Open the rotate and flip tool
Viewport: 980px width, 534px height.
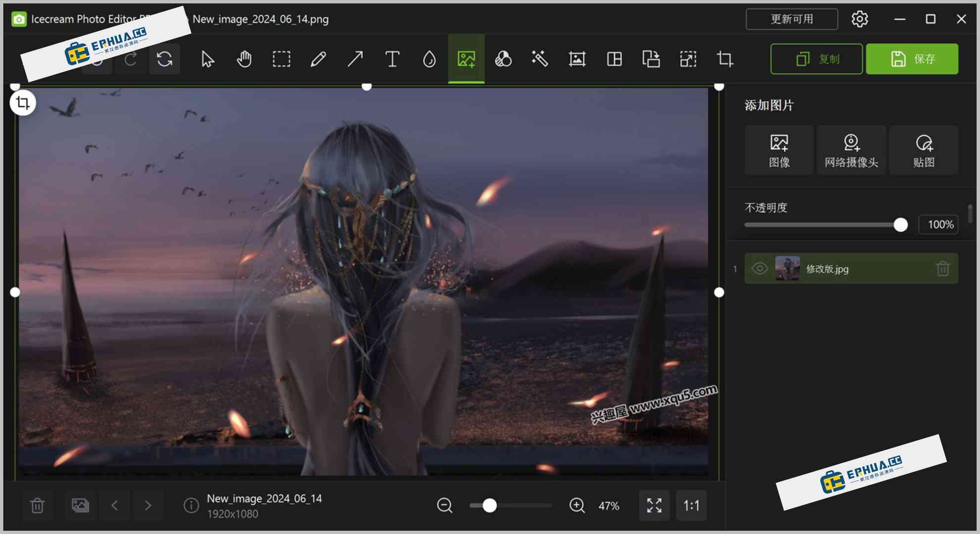[651, 59]
